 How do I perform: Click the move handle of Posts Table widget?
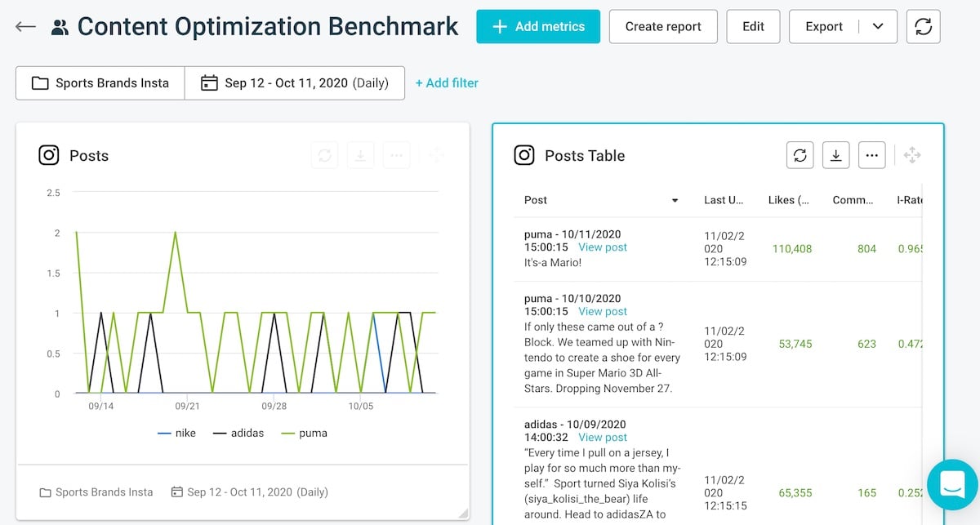point(912,155)
